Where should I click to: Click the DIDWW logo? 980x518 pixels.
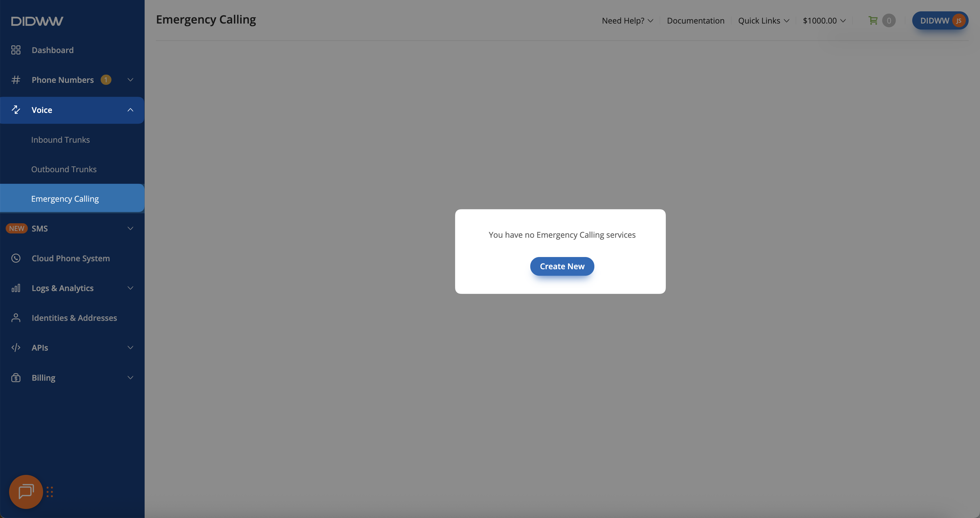[x=37, y=21]
